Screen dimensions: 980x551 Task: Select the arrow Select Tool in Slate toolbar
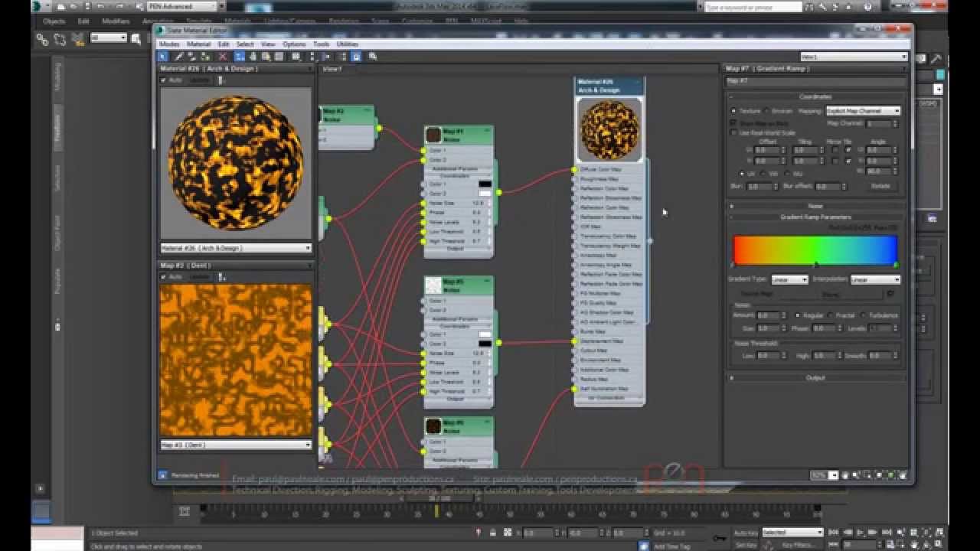(162, 56)
